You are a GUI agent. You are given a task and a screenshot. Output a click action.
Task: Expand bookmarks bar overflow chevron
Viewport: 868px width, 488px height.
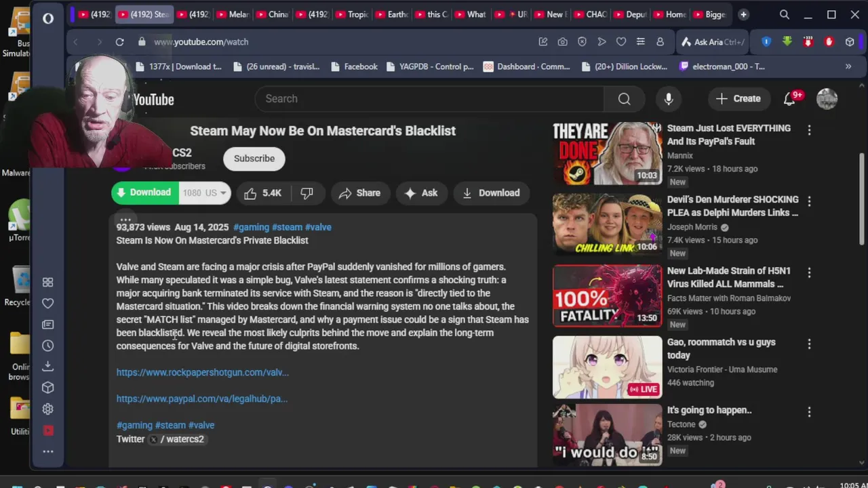pos(848,66)
